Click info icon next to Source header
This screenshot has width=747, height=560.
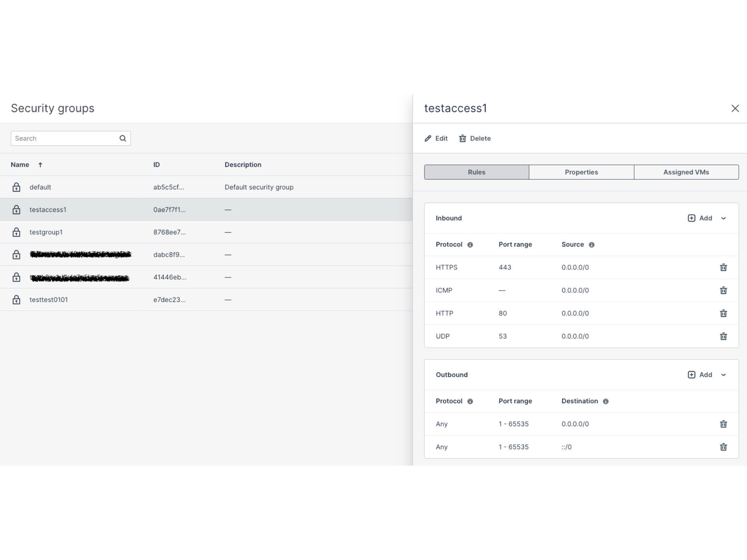pos(591,245)
